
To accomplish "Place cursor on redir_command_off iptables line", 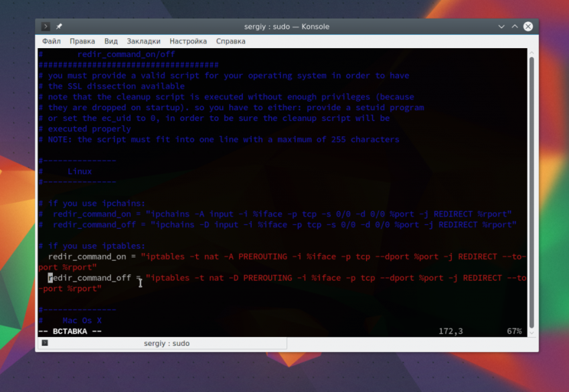I will coord(91,278).
